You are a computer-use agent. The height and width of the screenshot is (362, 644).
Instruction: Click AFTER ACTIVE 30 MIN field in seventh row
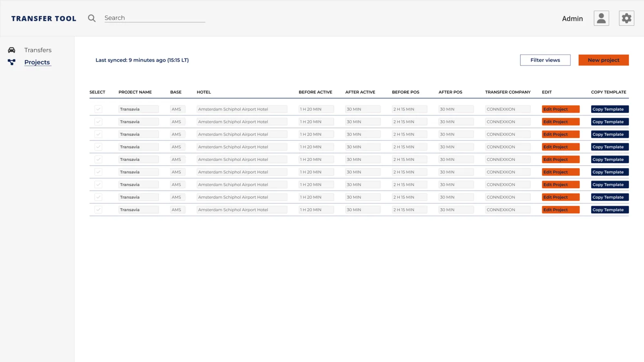coord(363,185)
